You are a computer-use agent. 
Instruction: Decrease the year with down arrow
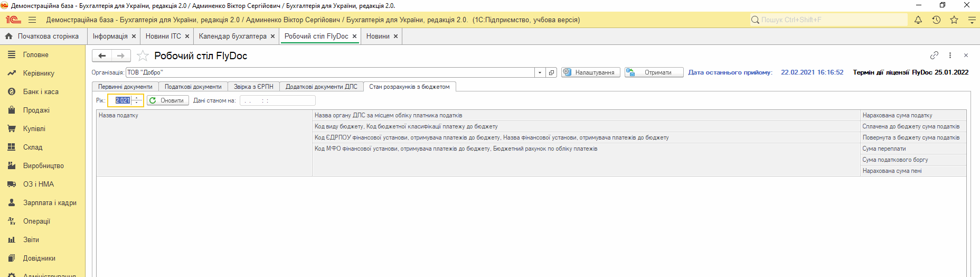[x=136, y=103]
